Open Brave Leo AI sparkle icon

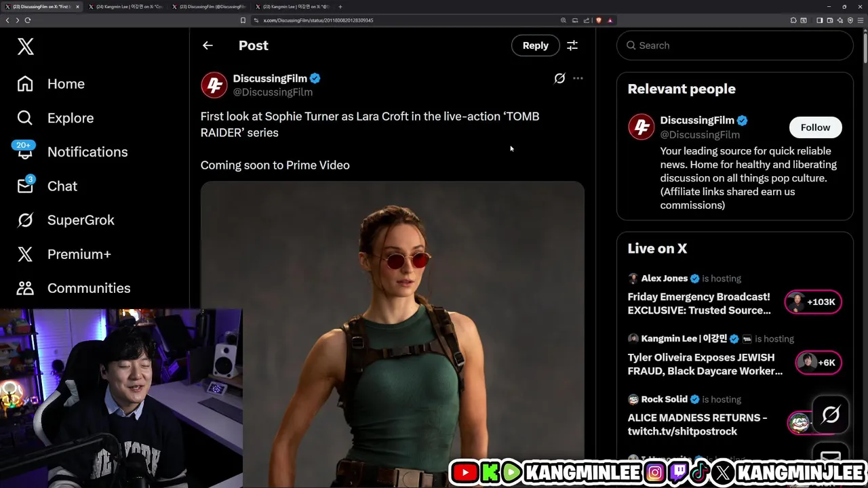coord(840,20)
